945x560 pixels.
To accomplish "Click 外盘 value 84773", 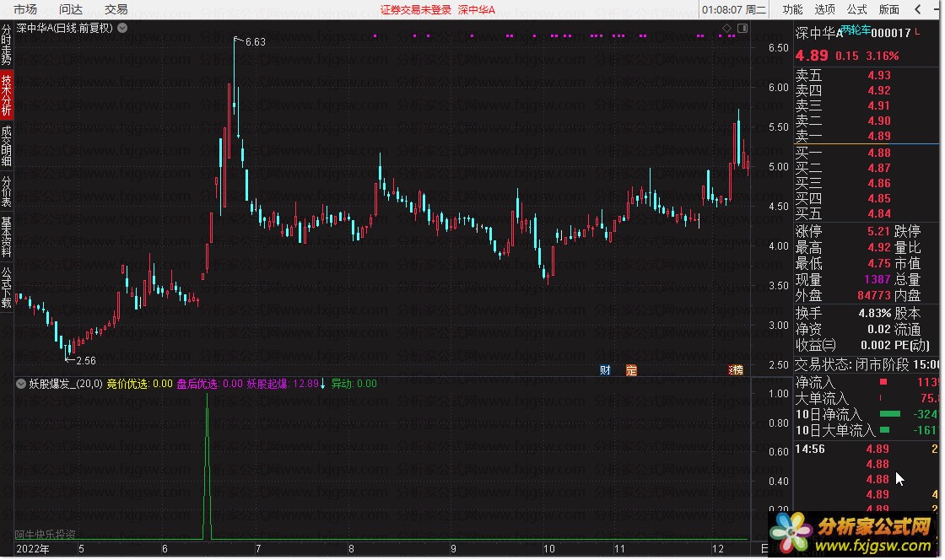I will tap(874, 295).
